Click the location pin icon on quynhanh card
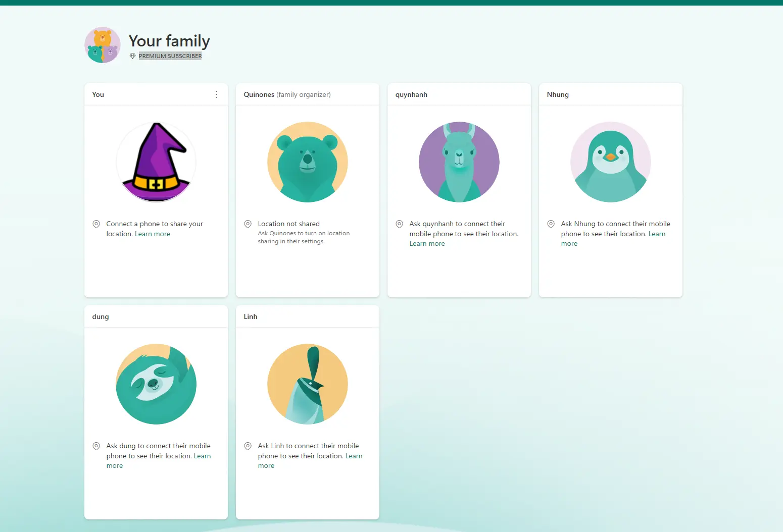 tap(399, 224)
